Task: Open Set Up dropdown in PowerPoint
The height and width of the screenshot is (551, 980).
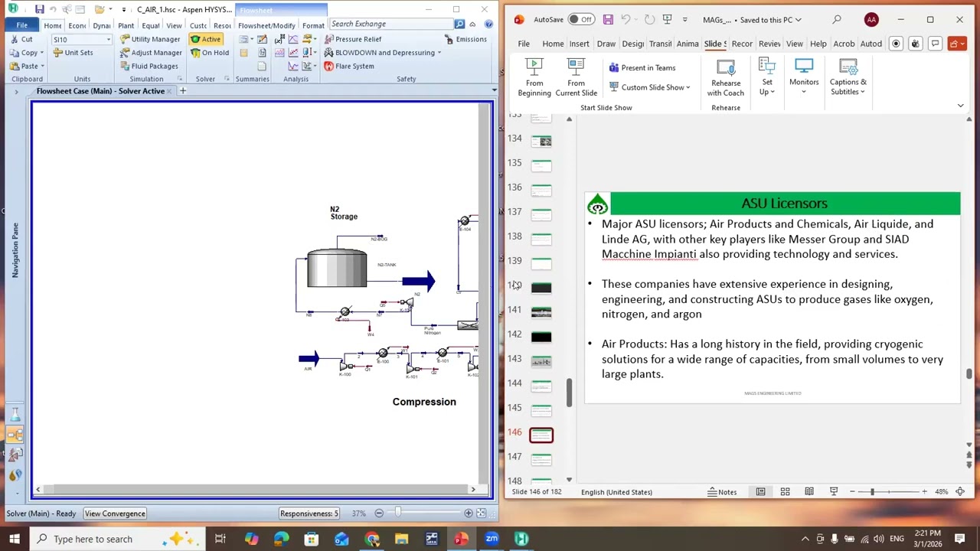Action: click(x=767, y=77)
